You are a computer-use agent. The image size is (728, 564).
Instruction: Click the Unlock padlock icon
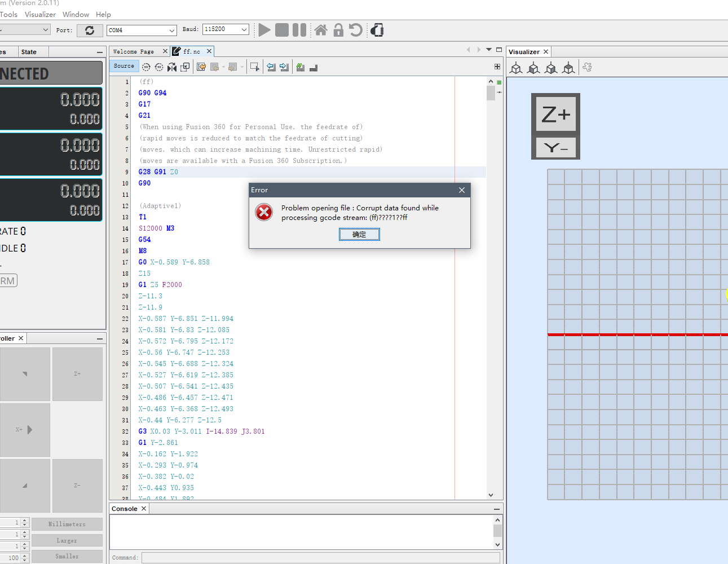point(338,30)
